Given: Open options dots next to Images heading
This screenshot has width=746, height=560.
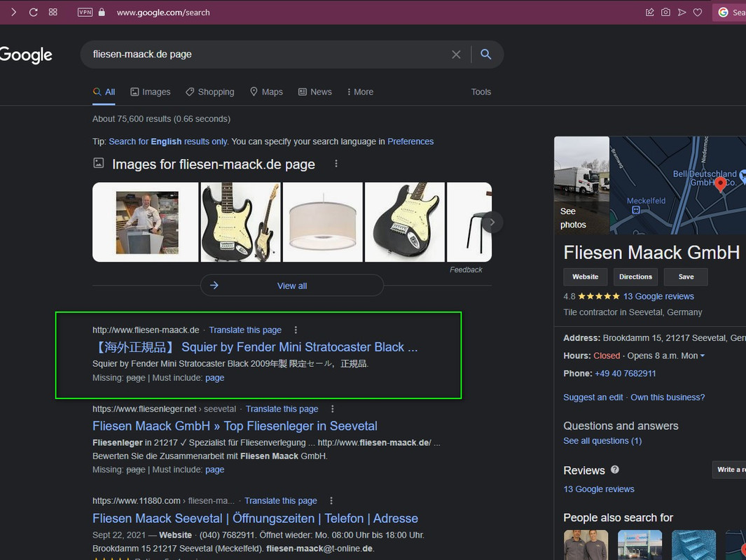Looking at the screenshot, I should click(x=336, y=164).
